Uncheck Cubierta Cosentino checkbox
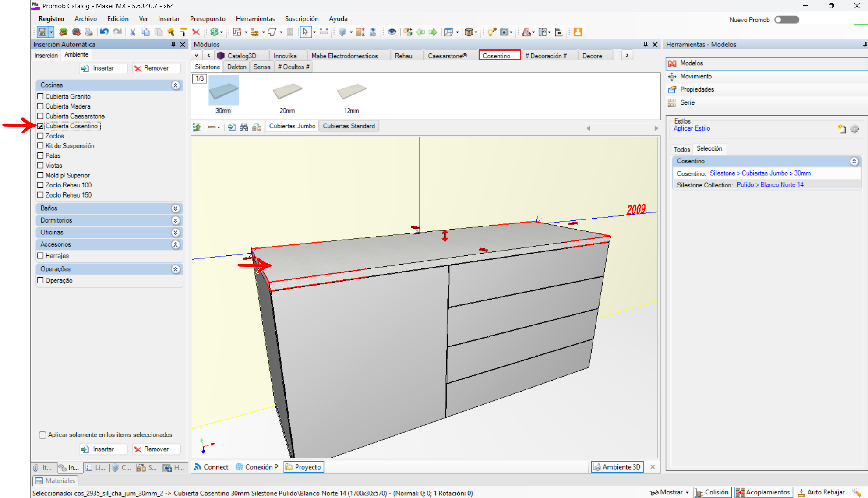Viewport: 868px width, 498px height. [41, 126]
